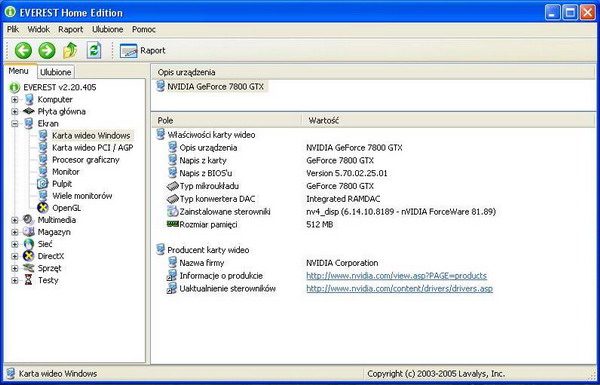600x385 pixels.
Task: Expand the Sieć tree node
Action: click(x=15, y=244)
